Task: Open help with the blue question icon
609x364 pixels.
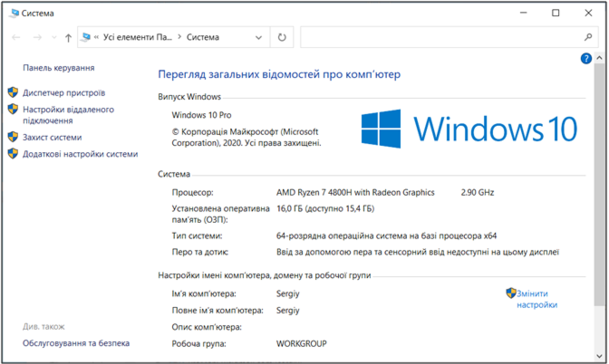Action: (586, 59)
